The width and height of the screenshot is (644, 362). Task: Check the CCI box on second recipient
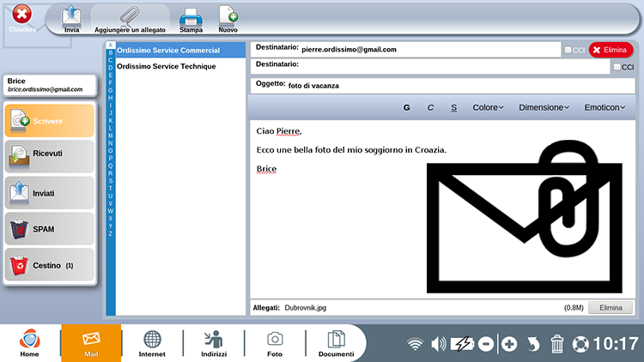coord(616,66)
